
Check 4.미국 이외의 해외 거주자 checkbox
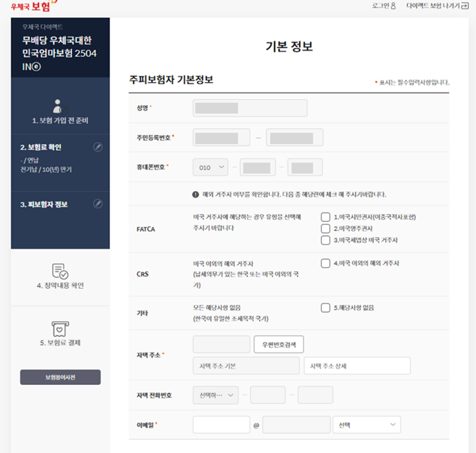tap(326, 263)
